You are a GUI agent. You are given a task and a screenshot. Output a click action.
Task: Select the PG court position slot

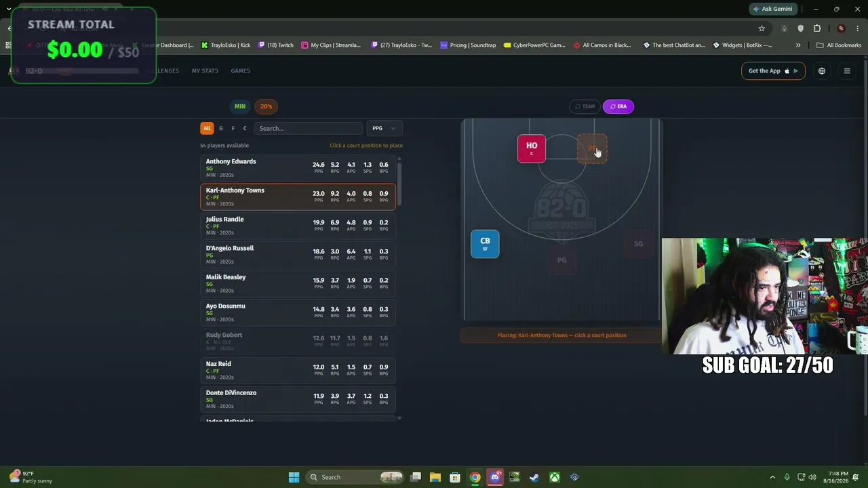(561, 260)
